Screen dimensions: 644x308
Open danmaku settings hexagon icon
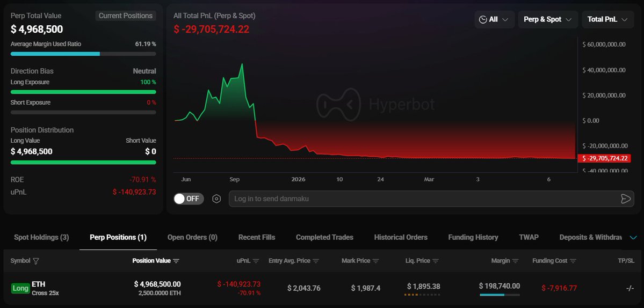pos(216,199)
